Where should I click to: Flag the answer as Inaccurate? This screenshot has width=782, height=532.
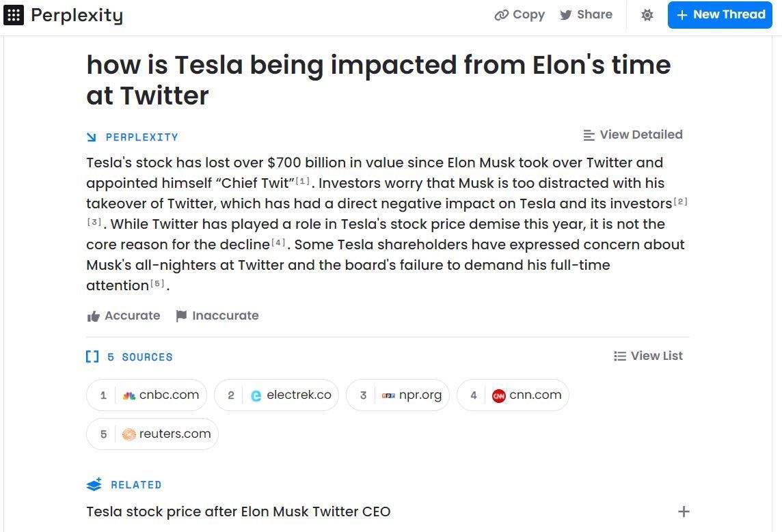pyautogui.click(x=217, y=316)
